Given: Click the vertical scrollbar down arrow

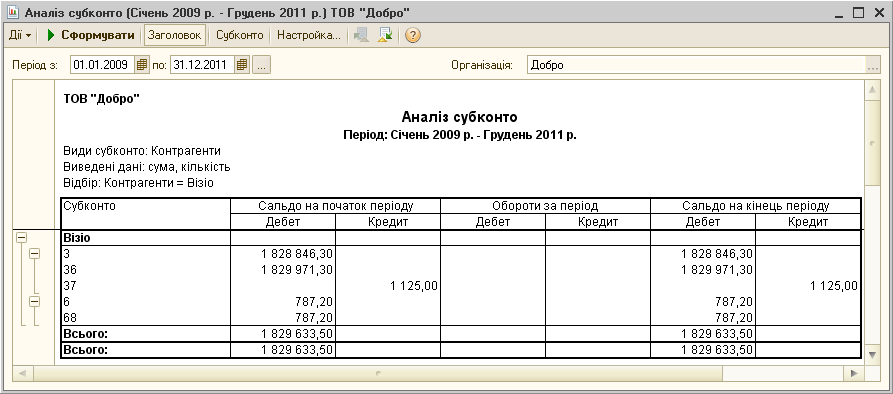Looking at the screenshot, I should (872, 355).
